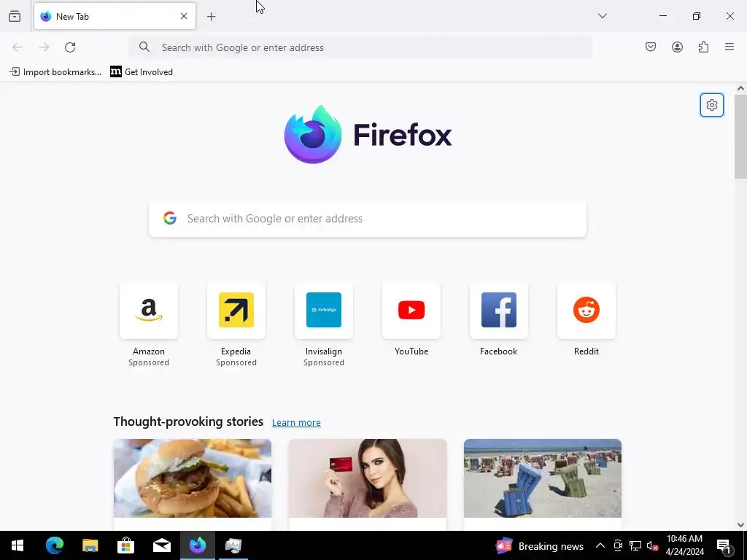Open the application hamburger menu
Viewport: 747px width, 560px height.
(729, 47)
